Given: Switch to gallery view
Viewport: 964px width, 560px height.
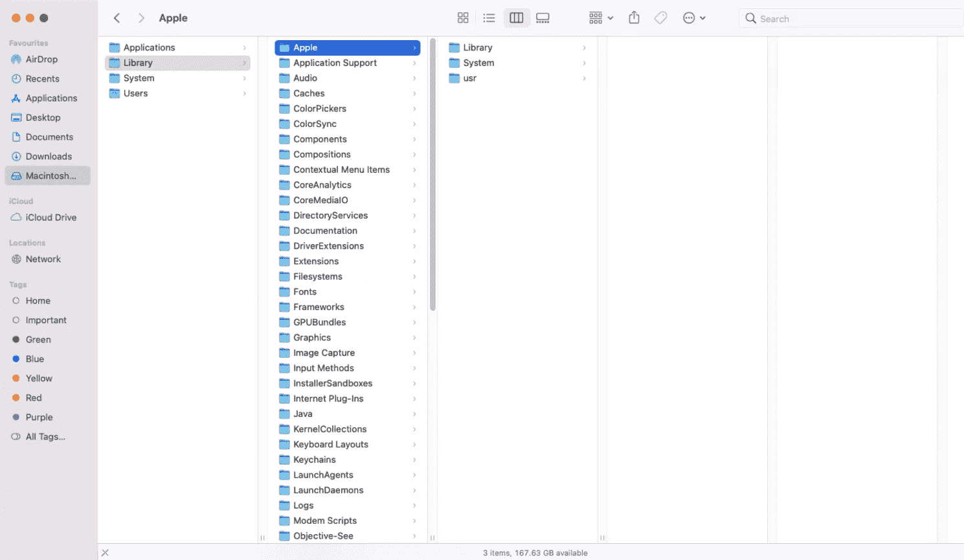Looking at the screenshot, I should pos(543,18).
